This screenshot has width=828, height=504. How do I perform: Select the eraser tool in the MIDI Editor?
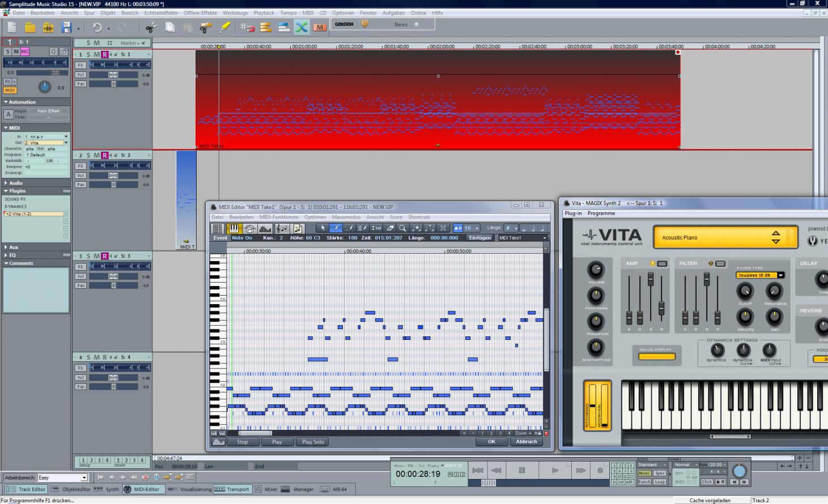390,228
